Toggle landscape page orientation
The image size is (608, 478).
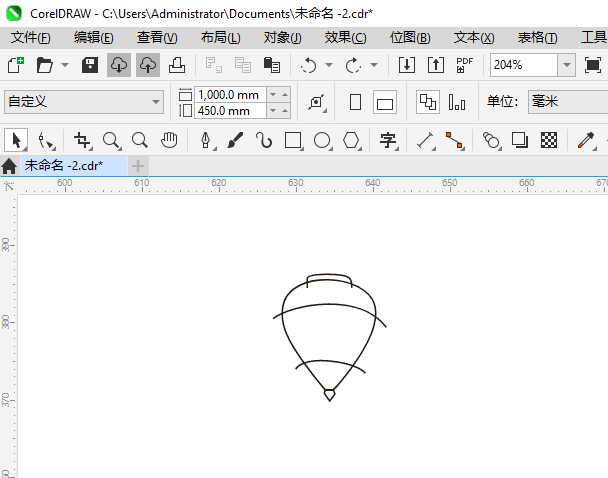[x=385, y=102]
